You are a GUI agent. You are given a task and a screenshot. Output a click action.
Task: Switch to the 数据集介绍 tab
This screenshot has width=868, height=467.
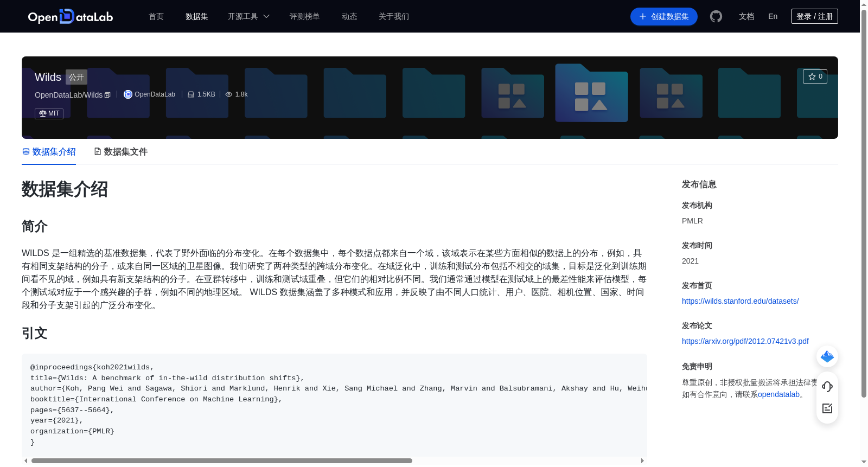(49, 152)
